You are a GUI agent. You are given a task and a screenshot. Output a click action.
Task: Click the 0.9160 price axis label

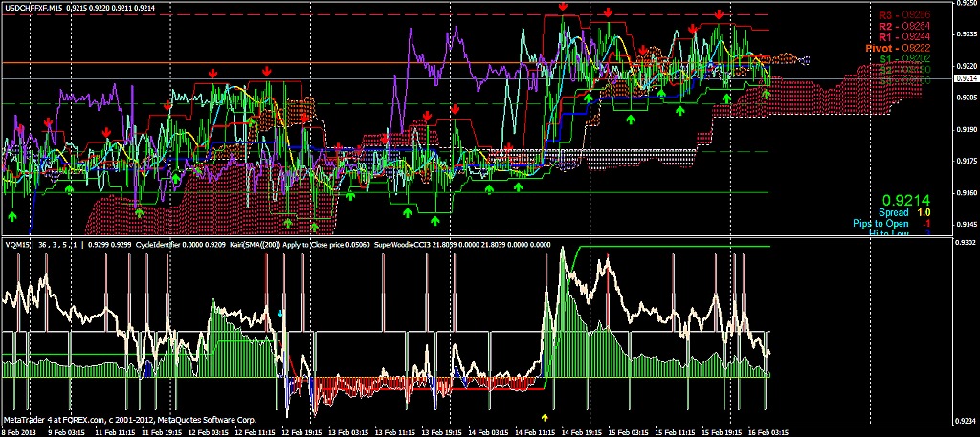pyautogui.click(x=967, y=193)
